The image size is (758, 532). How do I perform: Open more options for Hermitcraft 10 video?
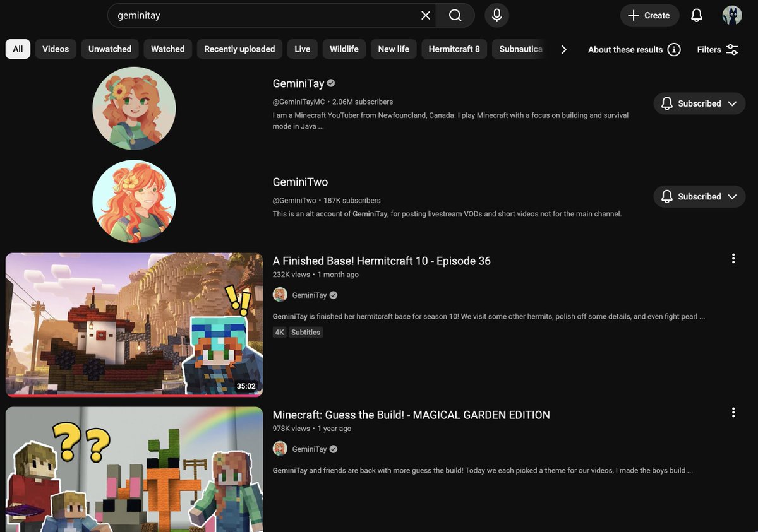pyautogui.click(x=733, y=258)
